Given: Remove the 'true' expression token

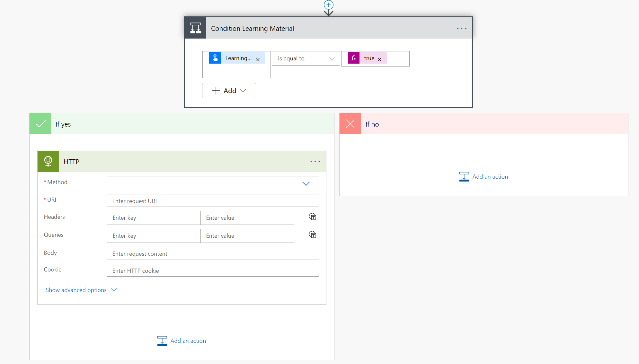Looking at the screenshot, I should tap(380, 58).
